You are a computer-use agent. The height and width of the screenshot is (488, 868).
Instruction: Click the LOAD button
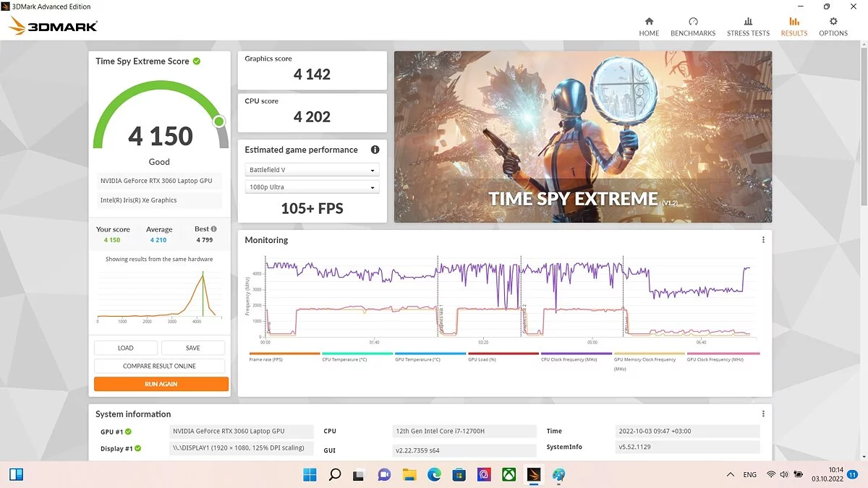tap(126, 348)
